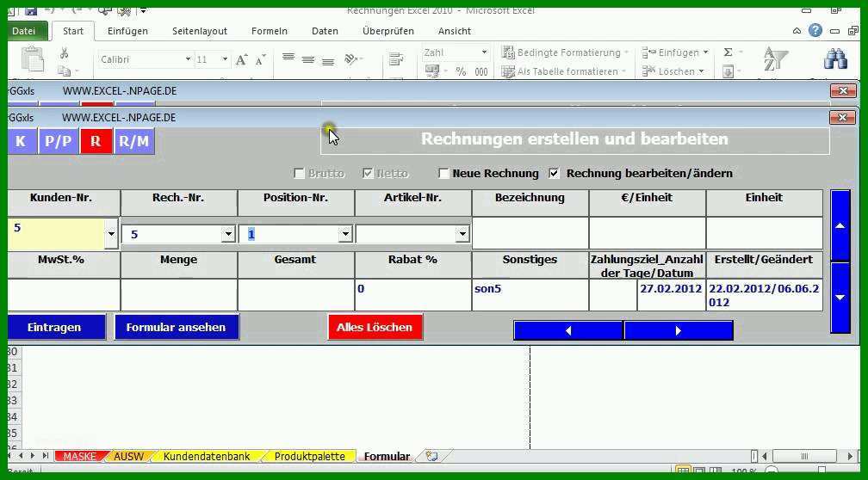Toggle the Brutto checkbox

(x=299, y=174)
